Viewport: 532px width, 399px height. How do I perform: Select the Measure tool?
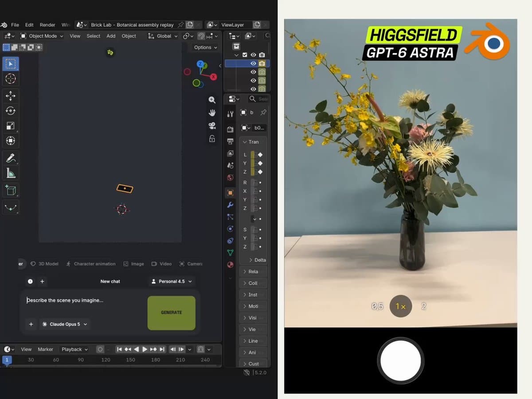coord(11,173)
